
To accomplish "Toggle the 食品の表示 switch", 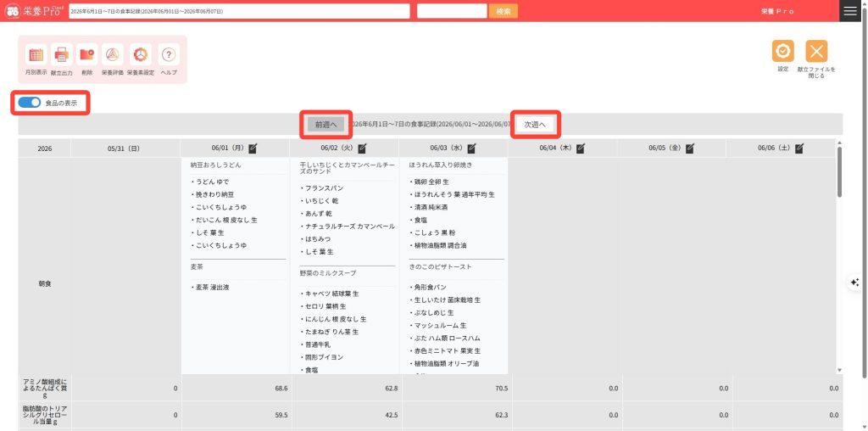I will click(x=30, y=103).
